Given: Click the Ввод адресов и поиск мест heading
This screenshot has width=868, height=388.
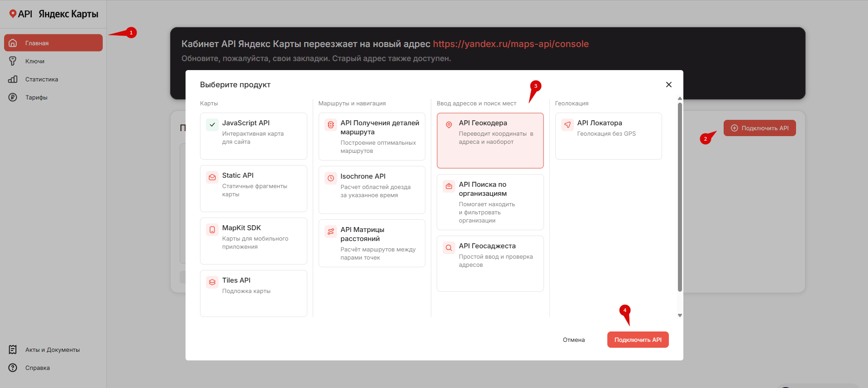Looking at the screenshot, I should 477,104.
